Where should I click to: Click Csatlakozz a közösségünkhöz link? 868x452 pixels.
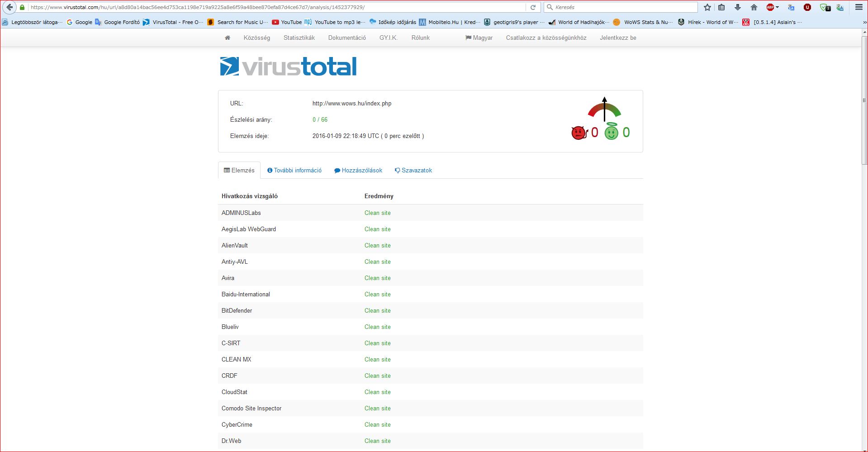[546, 38]
